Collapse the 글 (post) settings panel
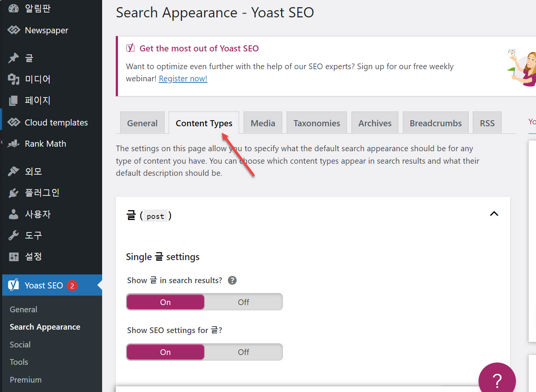Screen dimensions: 536x392 point(494,214)
